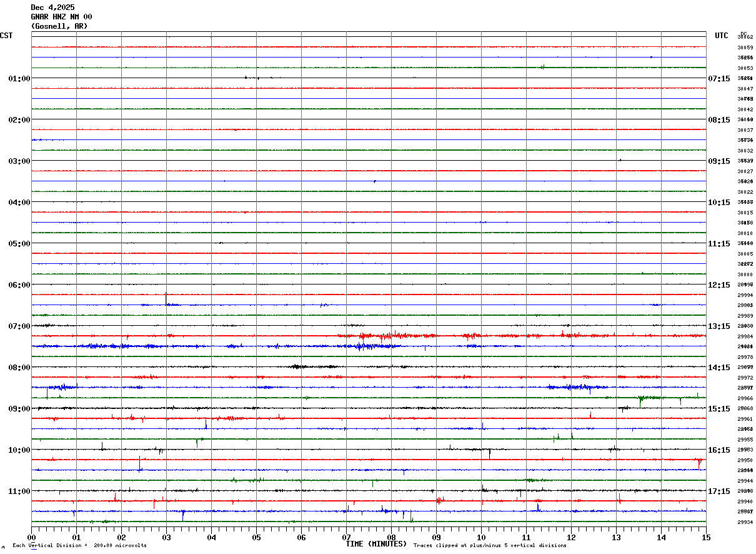Viewport: 756px width, 554px height.
Task: Select the 11:15 UTC time label
Action: click(719, 244)
